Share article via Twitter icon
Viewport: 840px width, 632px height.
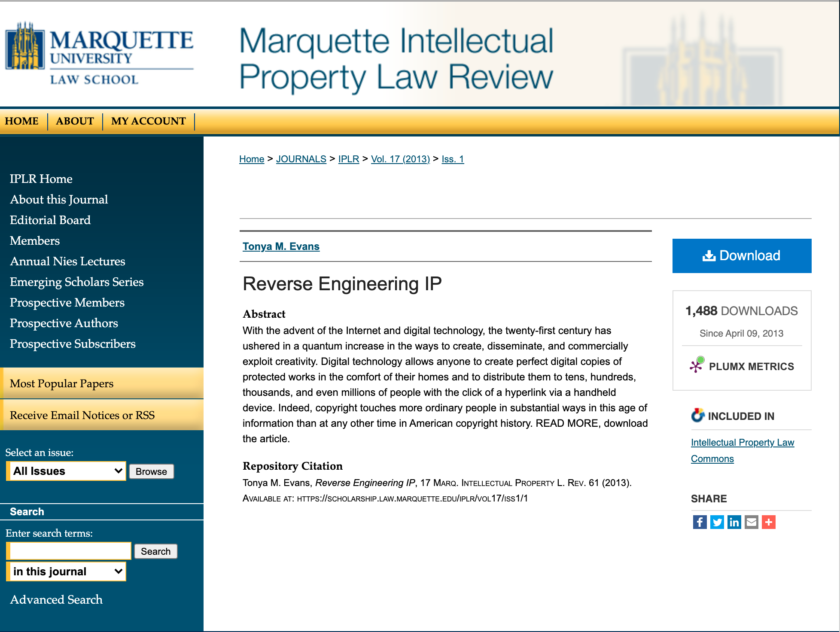[717, 522]
